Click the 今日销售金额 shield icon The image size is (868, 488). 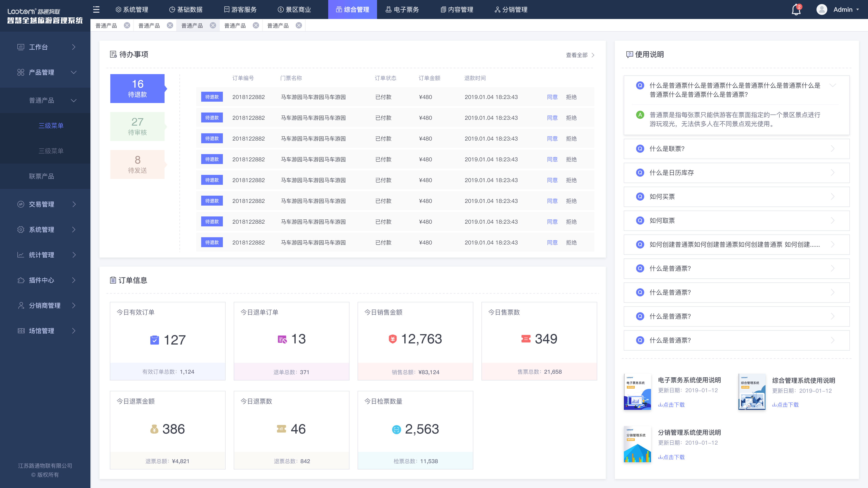[393, 339]
